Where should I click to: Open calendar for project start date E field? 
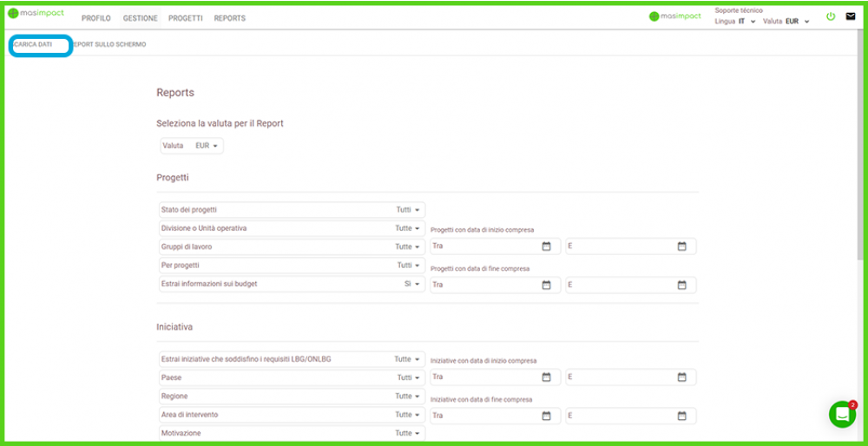pyautogui.click(x=681, y=246)
